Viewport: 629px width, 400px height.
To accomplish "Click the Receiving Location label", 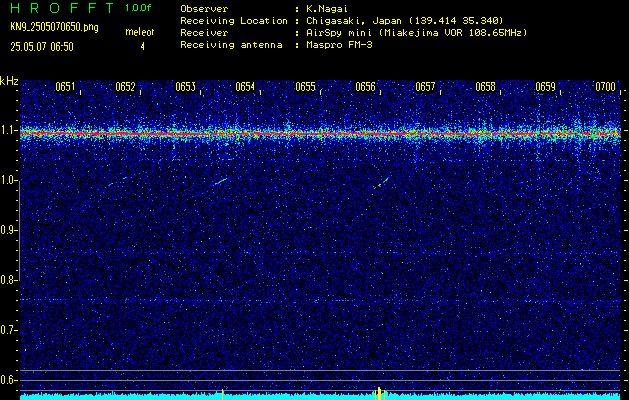I will 234,20.
